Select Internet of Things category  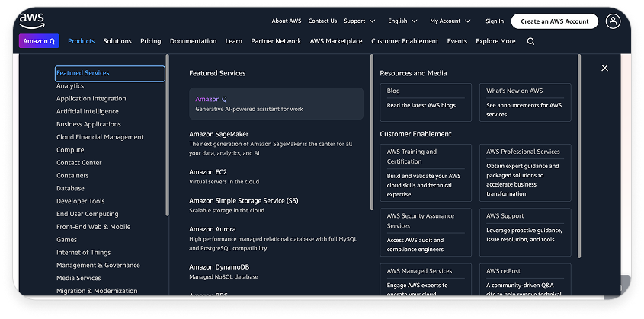pyautogui.click(x=83, y=252)
